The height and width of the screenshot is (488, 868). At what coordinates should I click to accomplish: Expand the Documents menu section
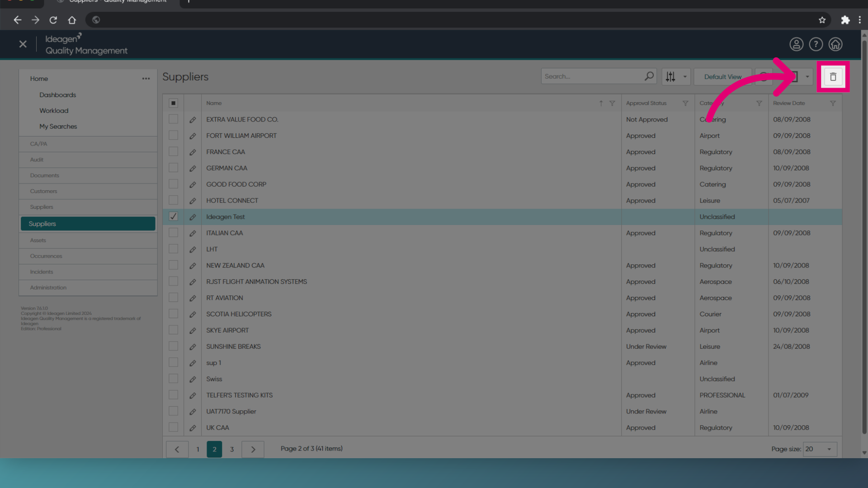(88, 176)
